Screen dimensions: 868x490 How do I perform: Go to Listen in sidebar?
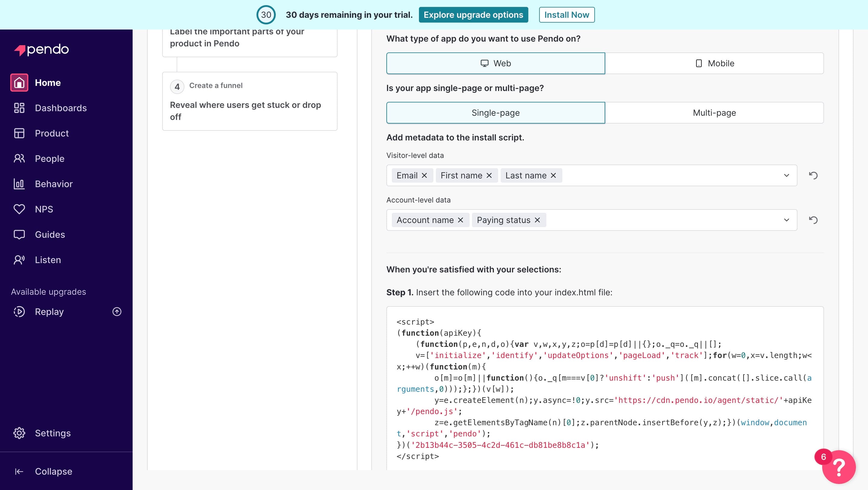48,259
